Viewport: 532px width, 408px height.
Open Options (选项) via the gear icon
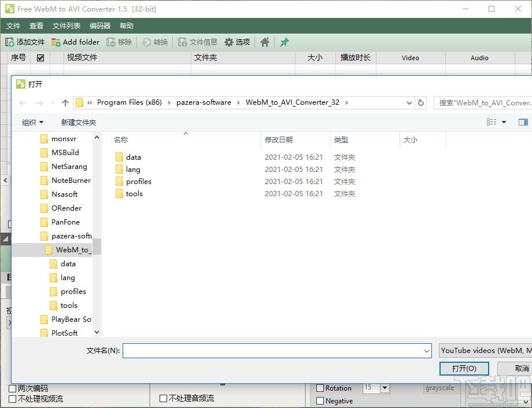(229, 42)
